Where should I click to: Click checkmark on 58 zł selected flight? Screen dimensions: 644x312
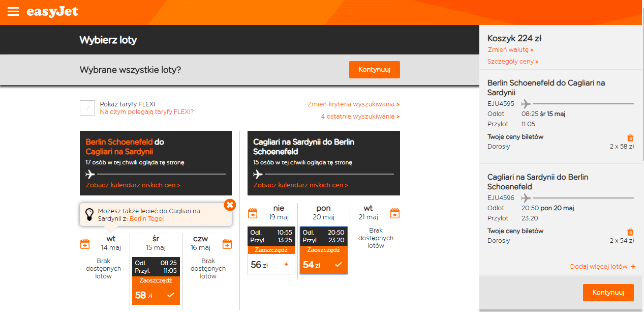point(171,295)
